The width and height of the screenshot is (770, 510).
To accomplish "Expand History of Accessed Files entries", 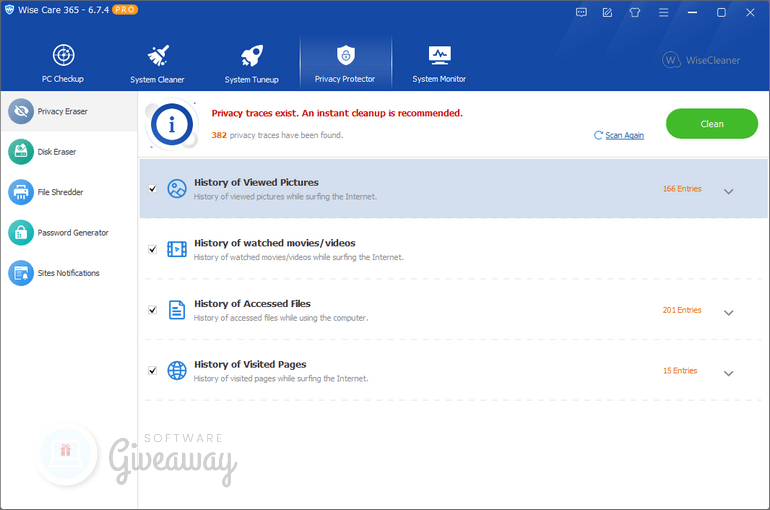I will 728,312.
